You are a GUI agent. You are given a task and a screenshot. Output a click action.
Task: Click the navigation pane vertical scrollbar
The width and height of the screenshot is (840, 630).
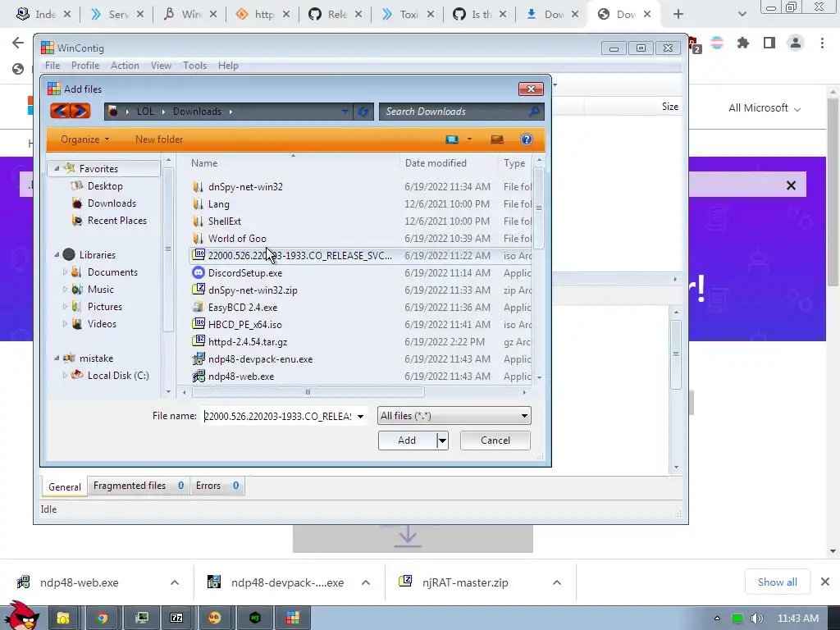click(167, 249)
